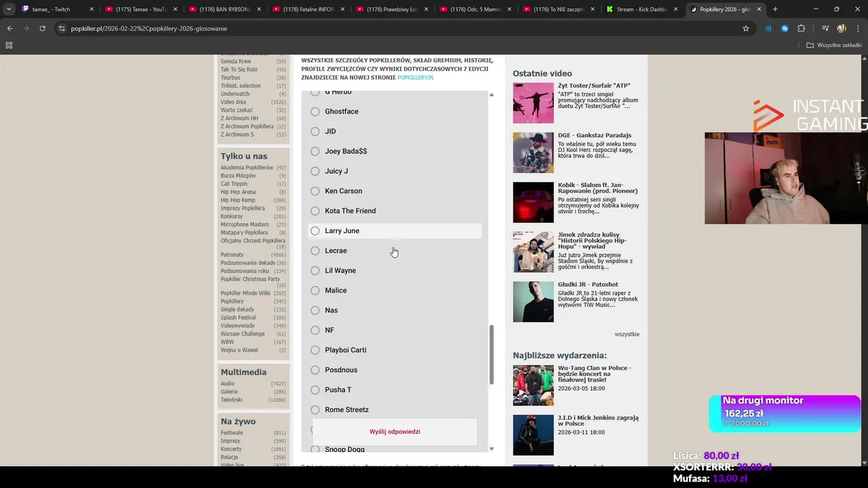Focus the address bar URL field
Screen dimensions: 868x488
tap(400, 28)
